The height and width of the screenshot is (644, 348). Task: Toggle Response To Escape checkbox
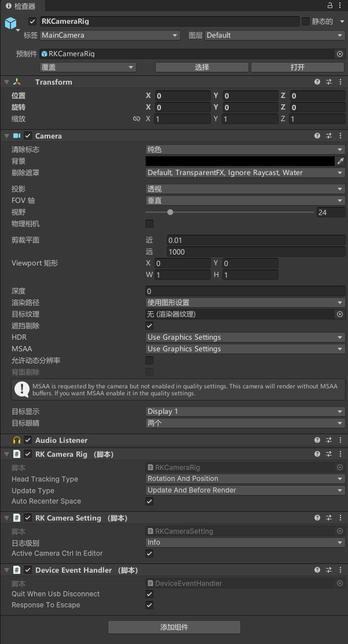[x=149, y=605]
